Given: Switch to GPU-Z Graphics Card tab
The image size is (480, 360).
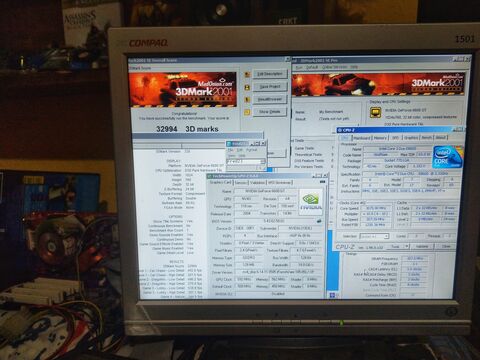Looking at the screenshot, I should coord(220,182).
